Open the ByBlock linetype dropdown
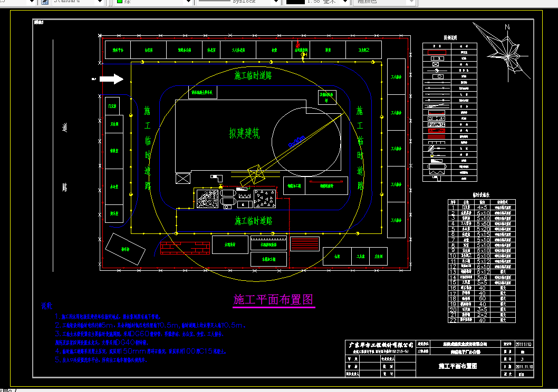 [x=275, y=2]
